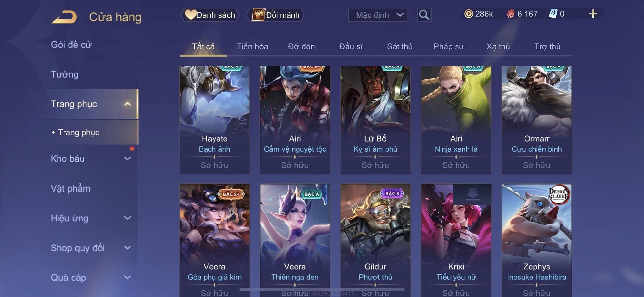Viewport: 644px width, 297px height.
Task: Open the search magnifier icon
Action: click(x=424, y=15)
